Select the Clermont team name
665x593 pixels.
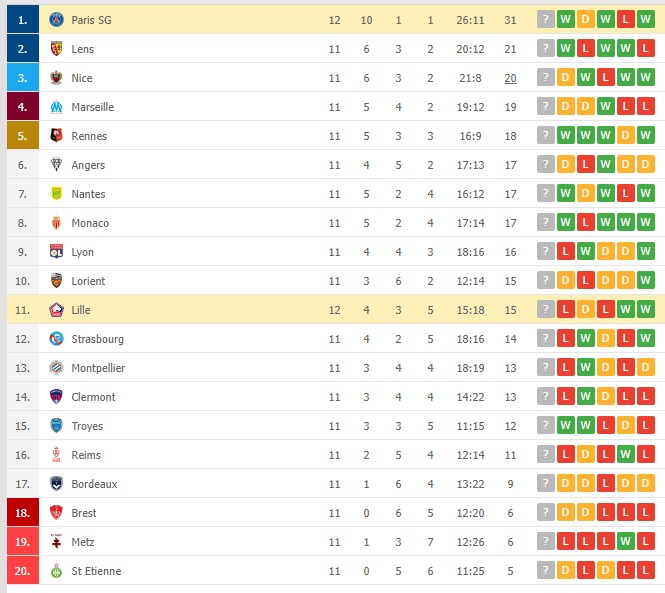pos(93,397)
